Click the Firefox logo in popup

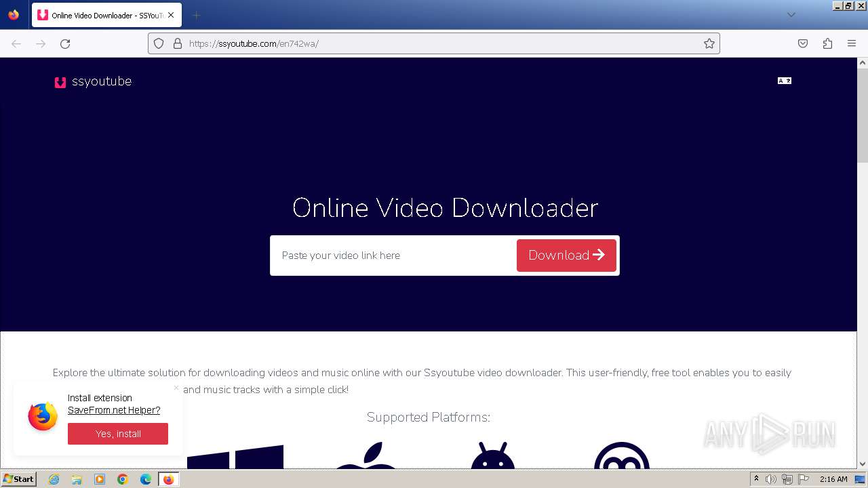[x=43, y=416]
